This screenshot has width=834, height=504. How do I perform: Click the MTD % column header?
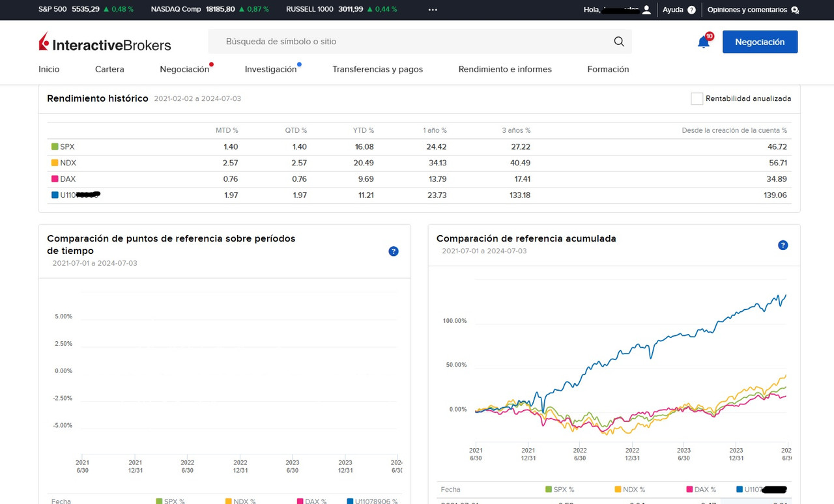click(x=227, y=131)
